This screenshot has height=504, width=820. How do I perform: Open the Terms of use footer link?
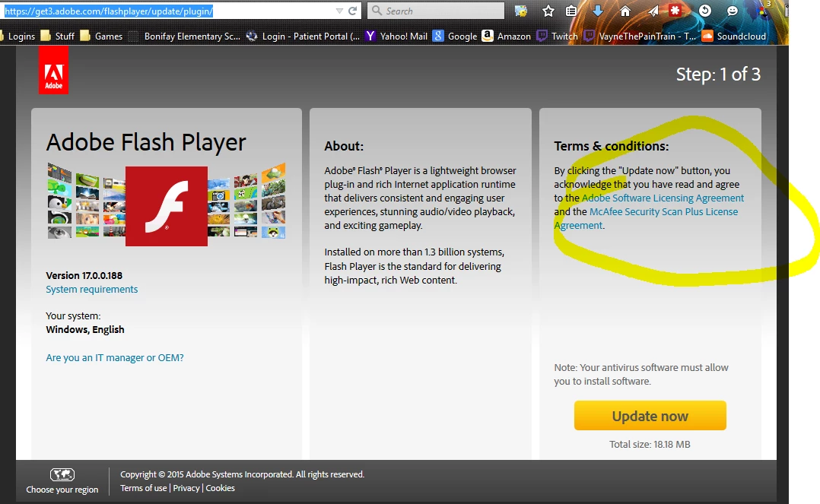143,488
